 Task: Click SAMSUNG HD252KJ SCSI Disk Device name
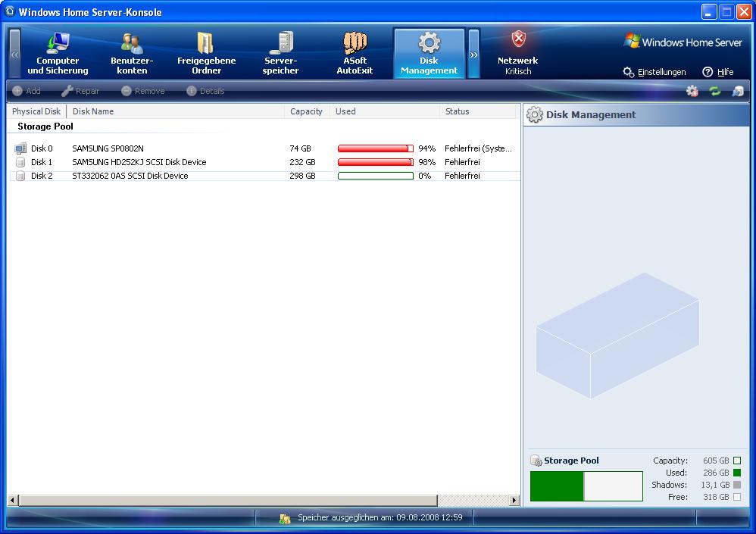pyautogui.click(x=139, y=162)
